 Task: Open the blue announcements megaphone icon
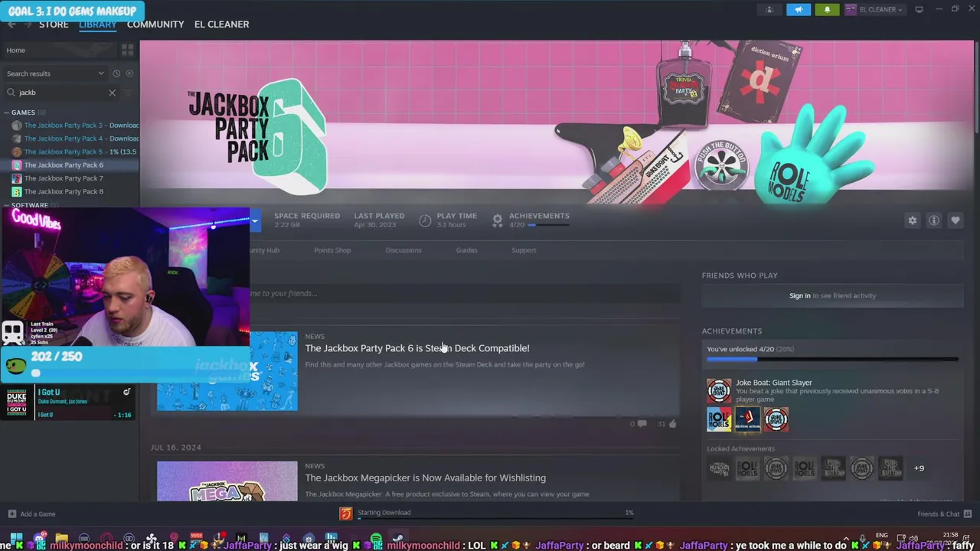pyautogui.click(x=798, y=9)
